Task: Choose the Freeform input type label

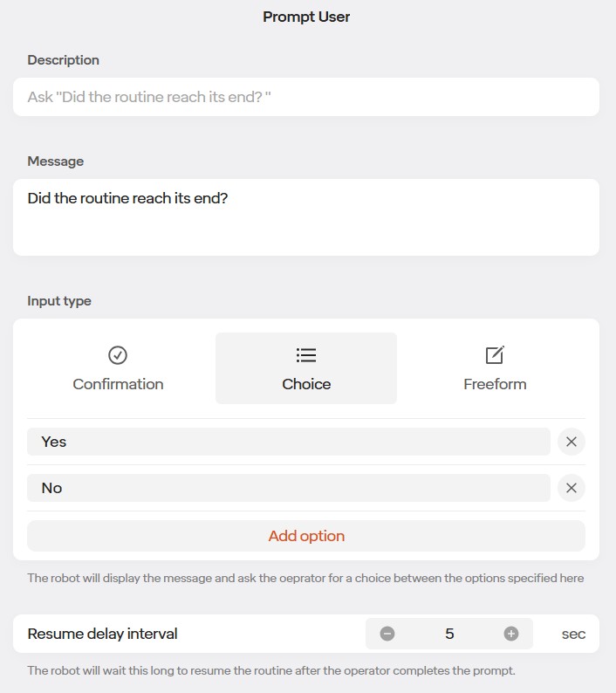Action: pyautogui.click(x=495, y=384)
